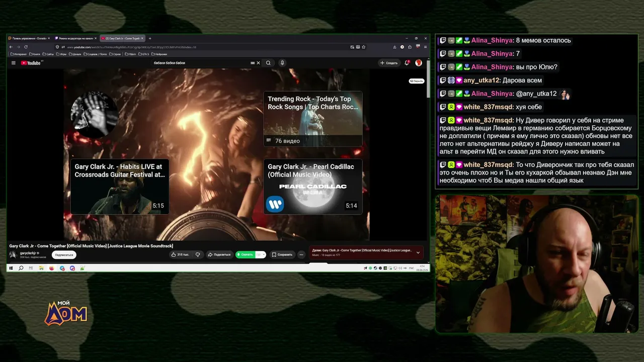644x362 pixels.
Task: Hide the end screen with 'Скрыть'
Action: pyautogui.click(x=417, y=81)
